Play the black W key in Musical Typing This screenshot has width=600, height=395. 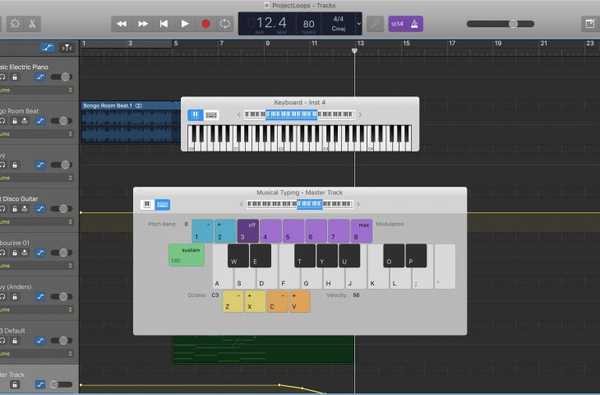click(x=238, y=256)
